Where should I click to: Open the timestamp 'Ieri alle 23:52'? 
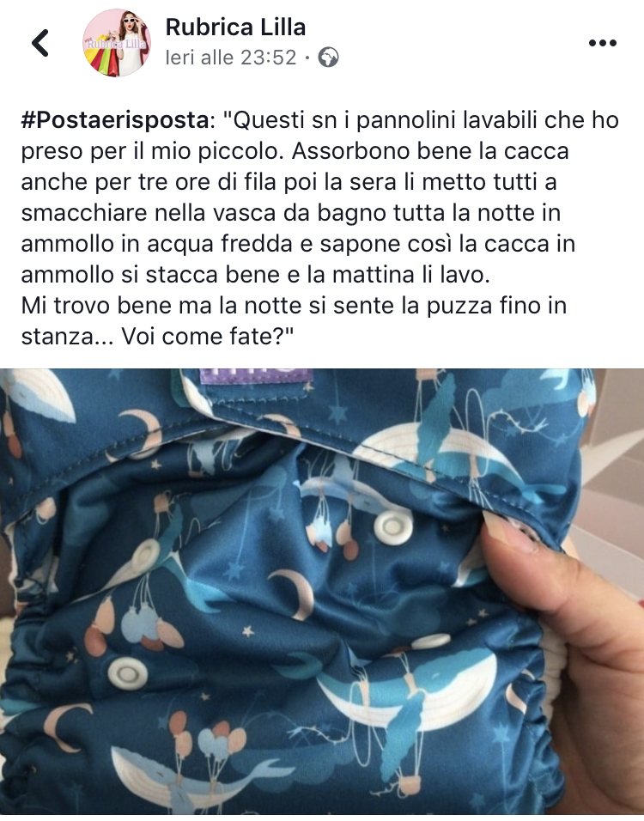click(x=231, y=58)
